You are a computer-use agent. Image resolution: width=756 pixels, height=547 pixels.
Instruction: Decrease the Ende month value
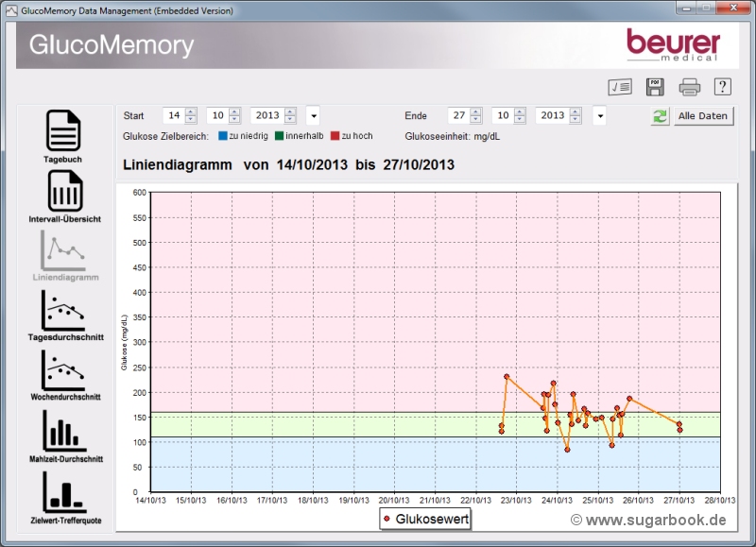[x=520, y=120]
